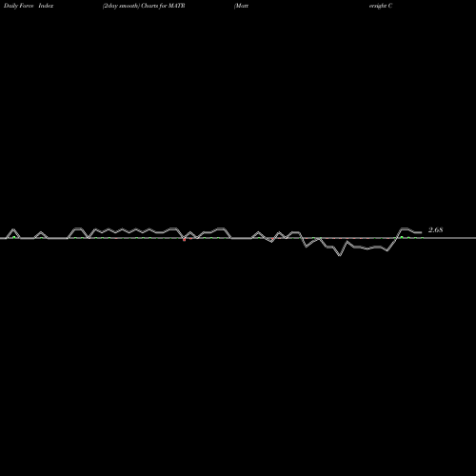This screenshot has width=476, height=476.
Task: Click the red marker dot on the line
Action: 185,240
